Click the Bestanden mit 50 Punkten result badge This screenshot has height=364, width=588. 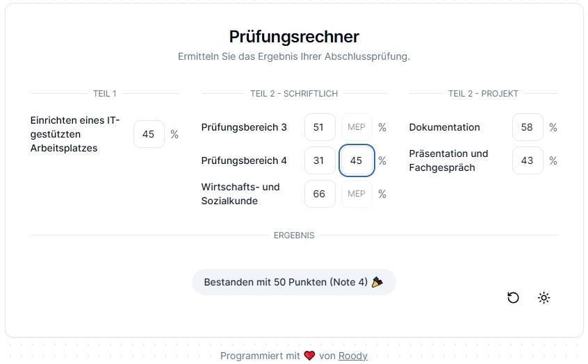pyautogui.click(x=293, y=282)
